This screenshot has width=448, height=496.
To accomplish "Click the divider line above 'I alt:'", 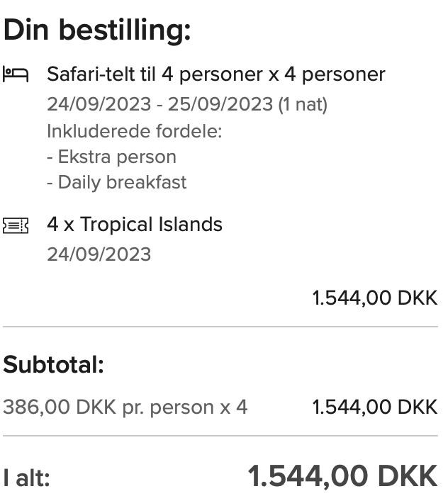I will [220, 436].
